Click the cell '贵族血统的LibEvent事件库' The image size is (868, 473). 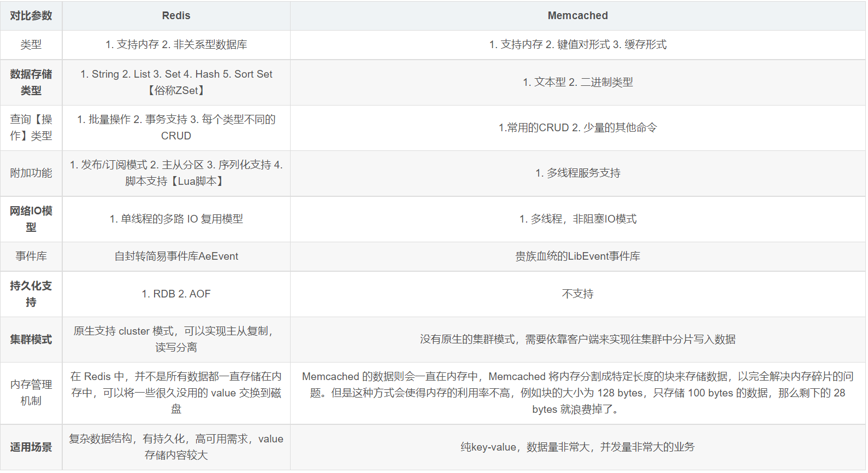577,256
